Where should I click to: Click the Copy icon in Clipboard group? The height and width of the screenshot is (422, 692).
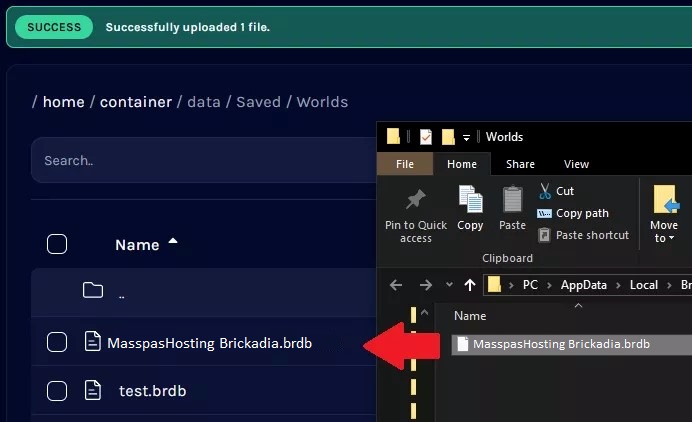[x=470, y=202]
